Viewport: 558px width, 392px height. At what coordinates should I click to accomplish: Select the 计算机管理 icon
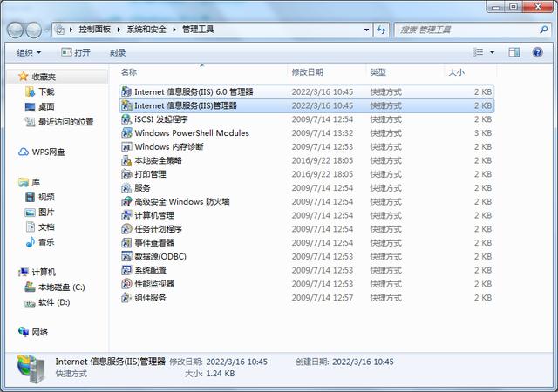point(126,215)
